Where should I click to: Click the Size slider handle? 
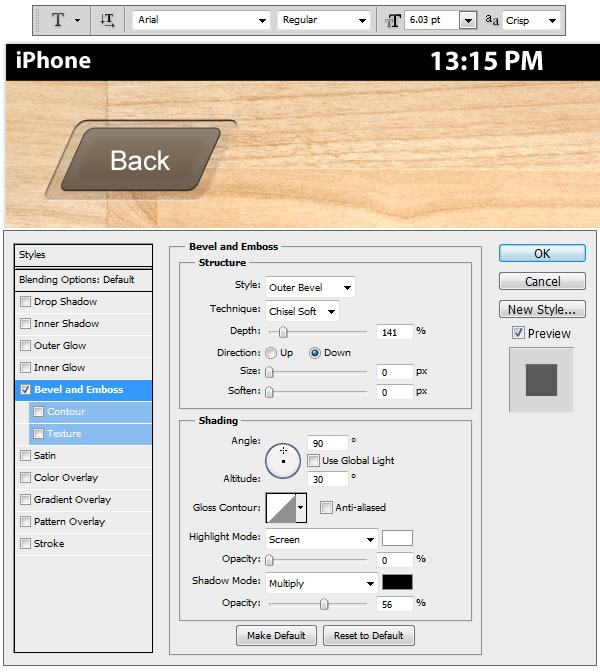point(269,372)
